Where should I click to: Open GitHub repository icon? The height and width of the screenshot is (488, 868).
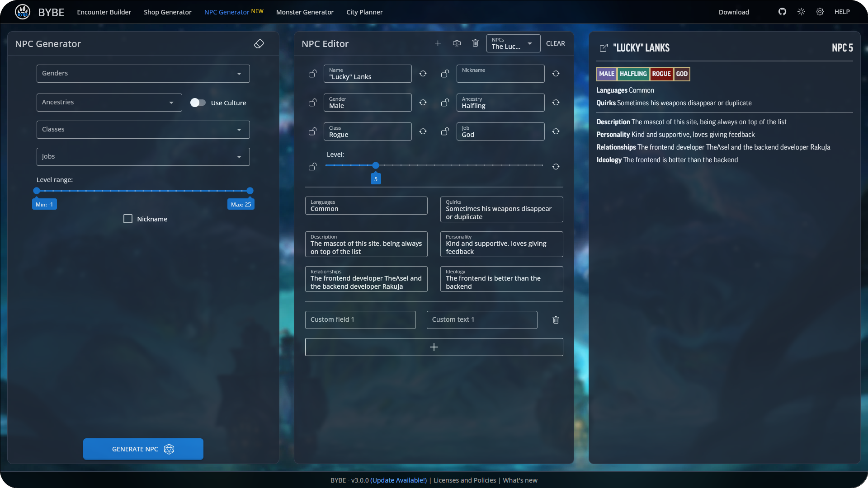pyautogui.click(x=782, y=12)
